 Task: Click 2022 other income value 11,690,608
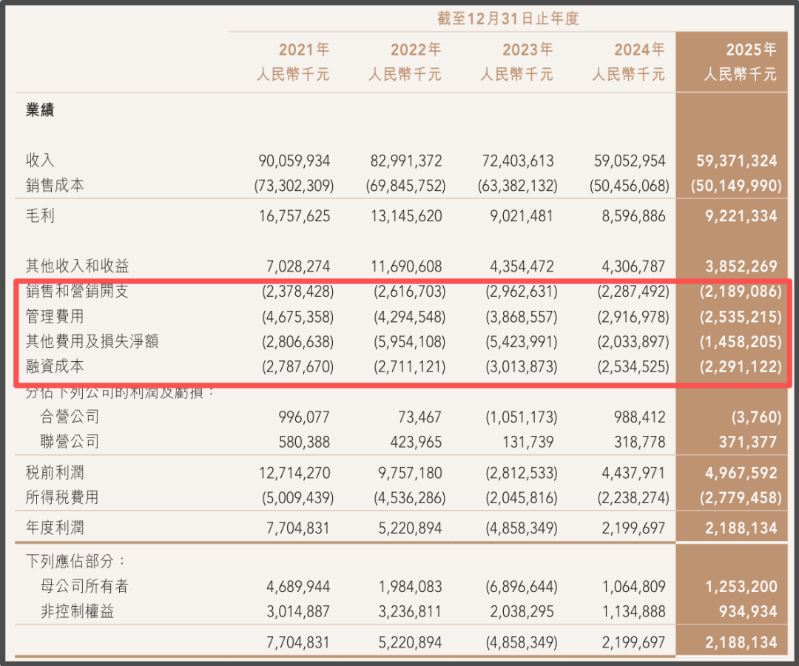click(x=402, y=267)
